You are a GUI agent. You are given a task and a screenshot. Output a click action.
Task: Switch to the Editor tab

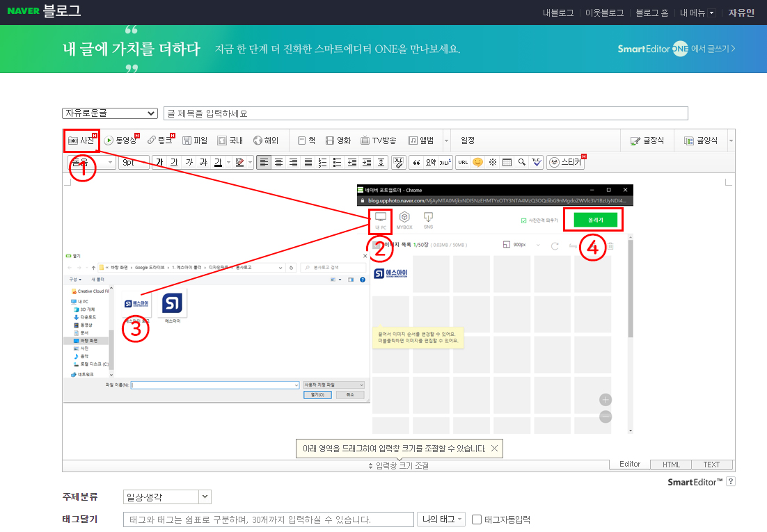tap(630, 464)
